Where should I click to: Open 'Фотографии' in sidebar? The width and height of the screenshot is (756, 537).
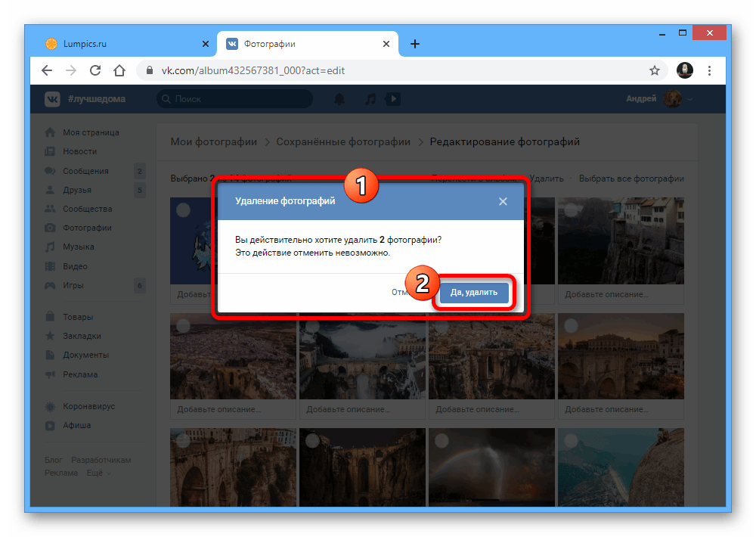[x=87, y=228]
